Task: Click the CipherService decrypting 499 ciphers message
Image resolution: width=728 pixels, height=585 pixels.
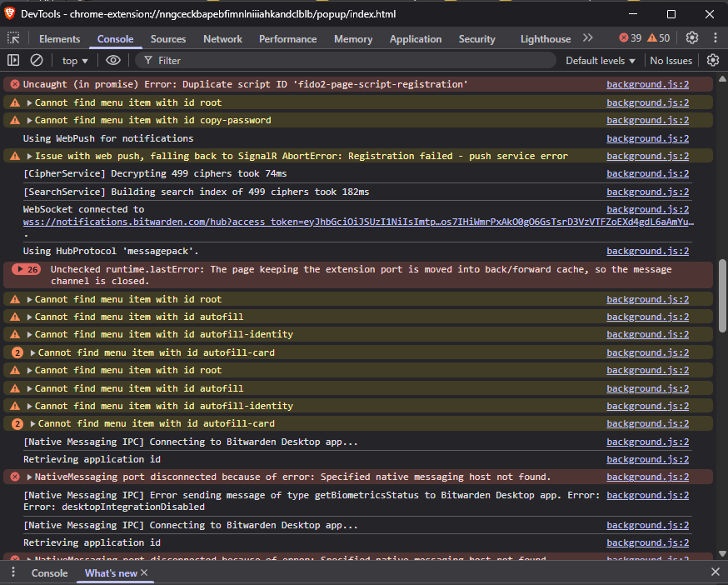Action: pyautogui.click(x=155, y=174)
